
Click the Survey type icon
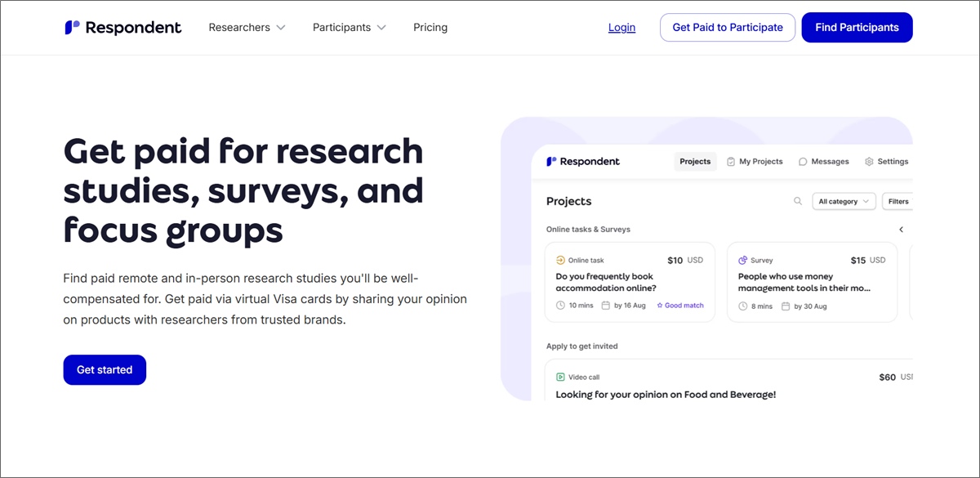(x=742, y=260)
